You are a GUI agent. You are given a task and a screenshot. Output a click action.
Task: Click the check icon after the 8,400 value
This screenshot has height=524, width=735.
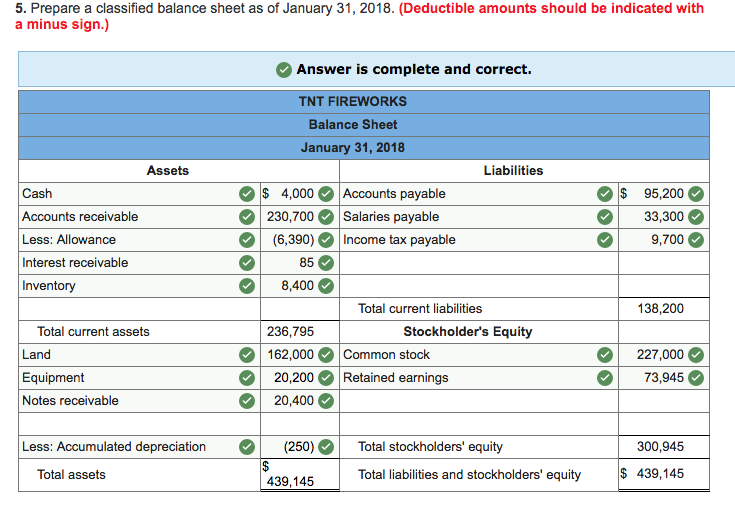pos(326,285)
